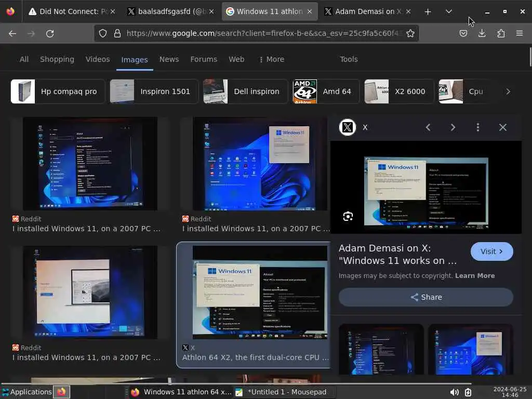Select the News search filter

[x=169, y=59]
